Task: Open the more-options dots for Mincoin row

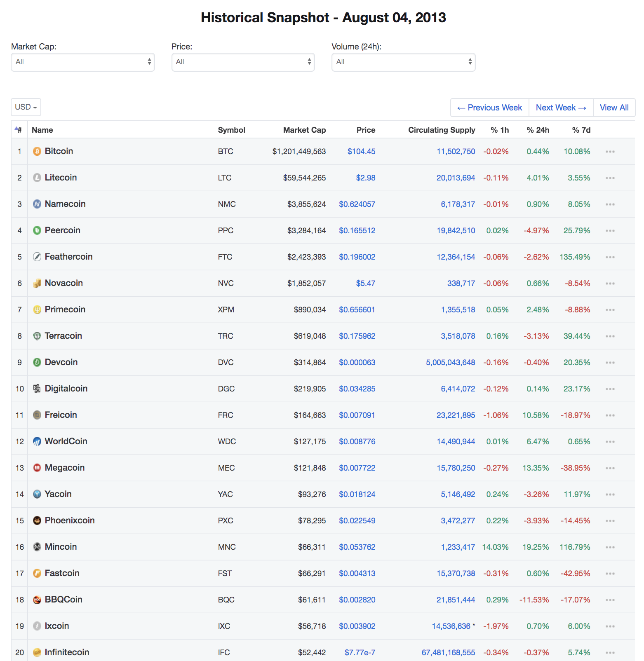Action: point(610,547)
